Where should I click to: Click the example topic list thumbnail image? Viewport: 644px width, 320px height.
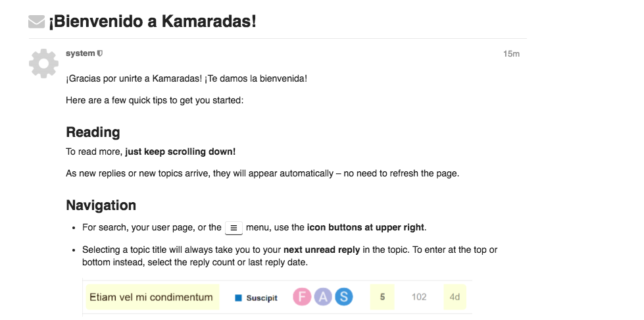[x=277, y=298]
